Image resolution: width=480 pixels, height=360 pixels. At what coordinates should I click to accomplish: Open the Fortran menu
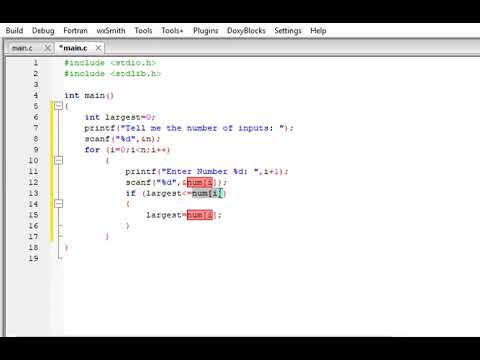click(x=75, y=31)
